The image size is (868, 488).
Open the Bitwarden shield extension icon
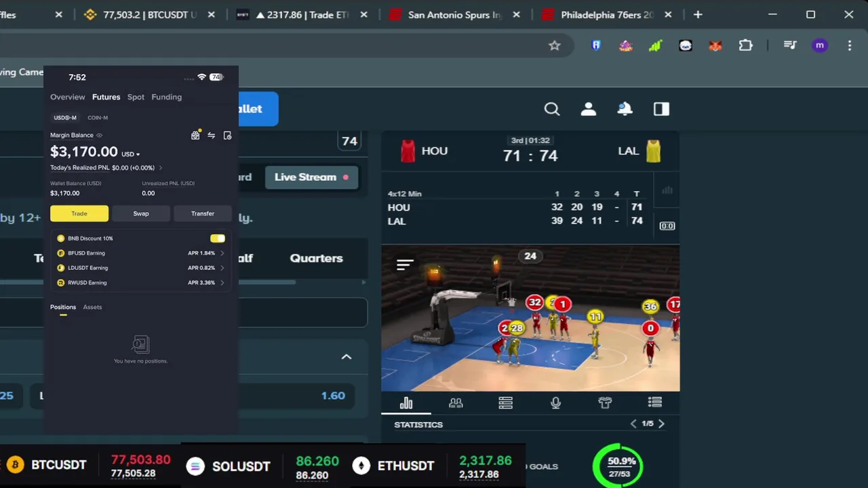point(596,45)
